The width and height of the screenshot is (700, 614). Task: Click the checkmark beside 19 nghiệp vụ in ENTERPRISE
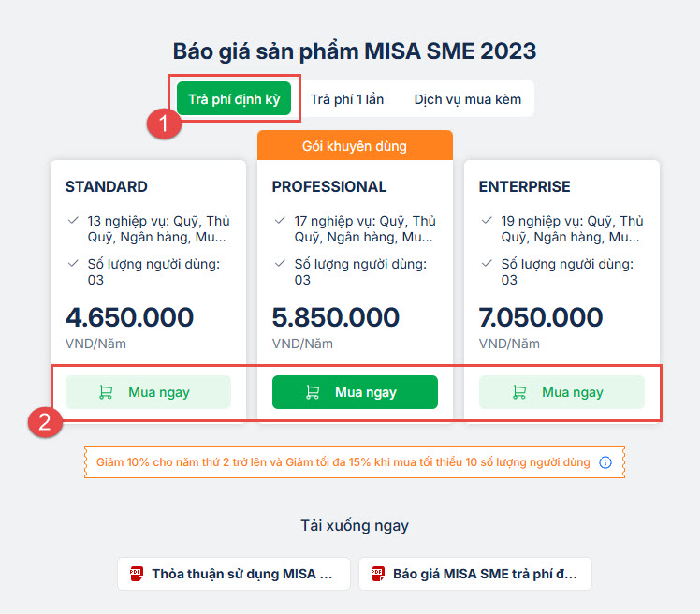coord(486,221)
